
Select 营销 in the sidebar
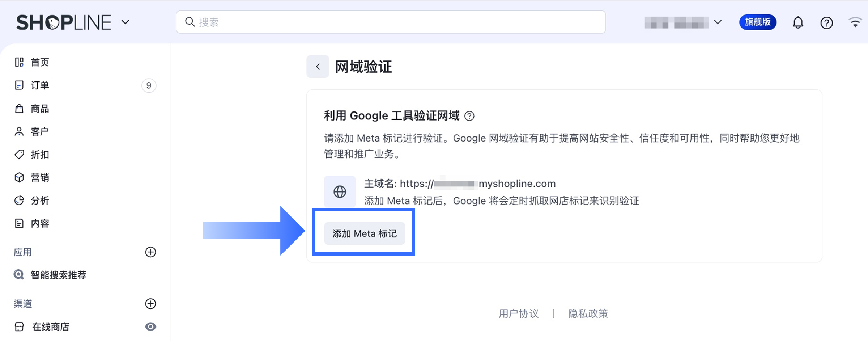pyautogui.click(x=40, y=178)
